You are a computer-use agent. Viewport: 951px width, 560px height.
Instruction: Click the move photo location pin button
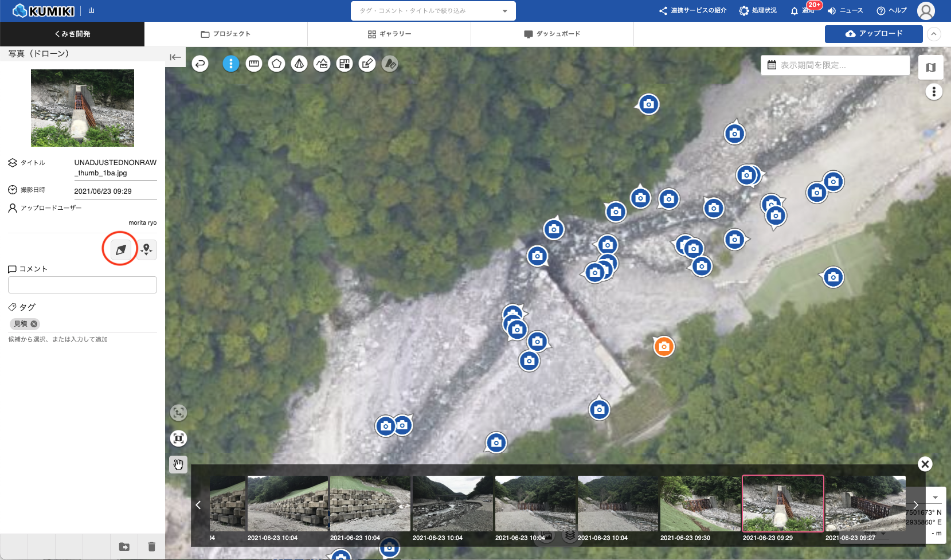147,249
